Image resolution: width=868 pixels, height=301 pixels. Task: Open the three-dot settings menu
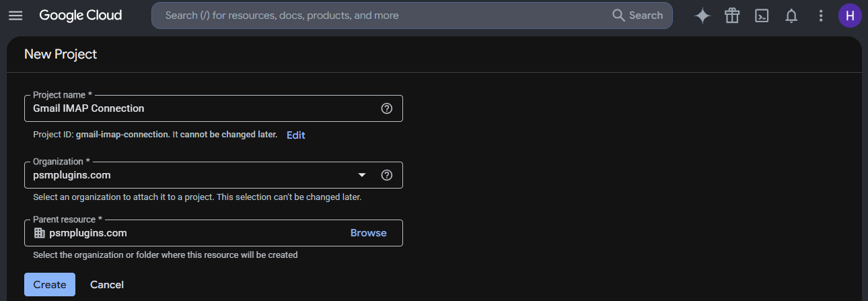pos(821,15)
